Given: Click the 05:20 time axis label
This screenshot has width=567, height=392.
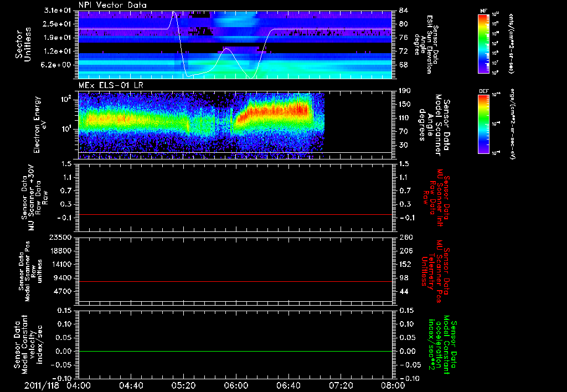Looking at the screenshot, I should 184,385.
